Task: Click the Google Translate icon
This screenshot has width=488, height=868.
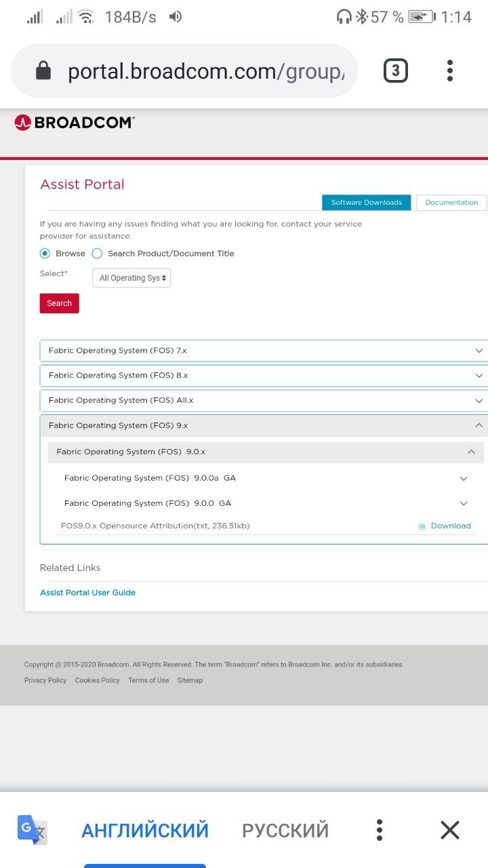Action: [x=32, y=829]
